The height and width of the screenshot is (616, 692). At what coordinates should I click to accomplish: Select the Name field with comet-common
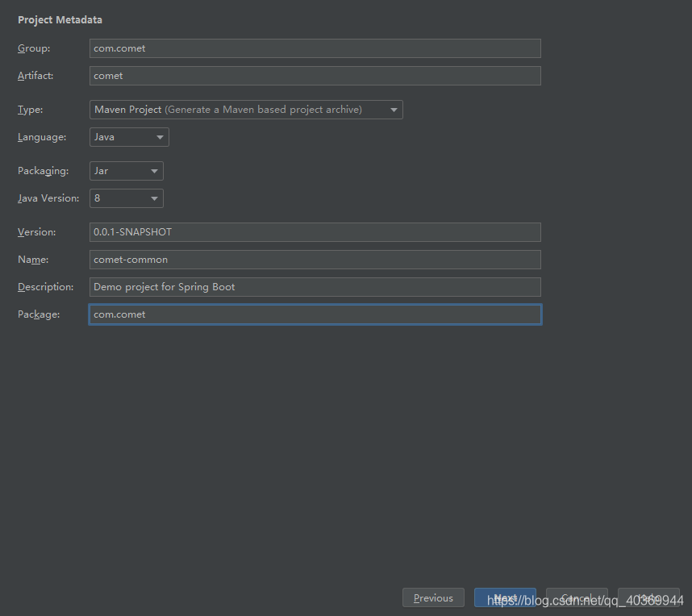315,260
